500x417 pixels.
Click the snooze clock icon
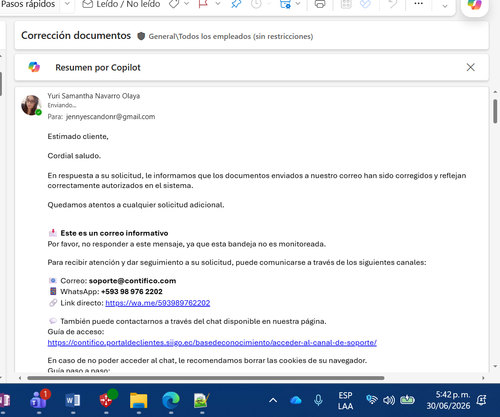[x=256, y=4]
